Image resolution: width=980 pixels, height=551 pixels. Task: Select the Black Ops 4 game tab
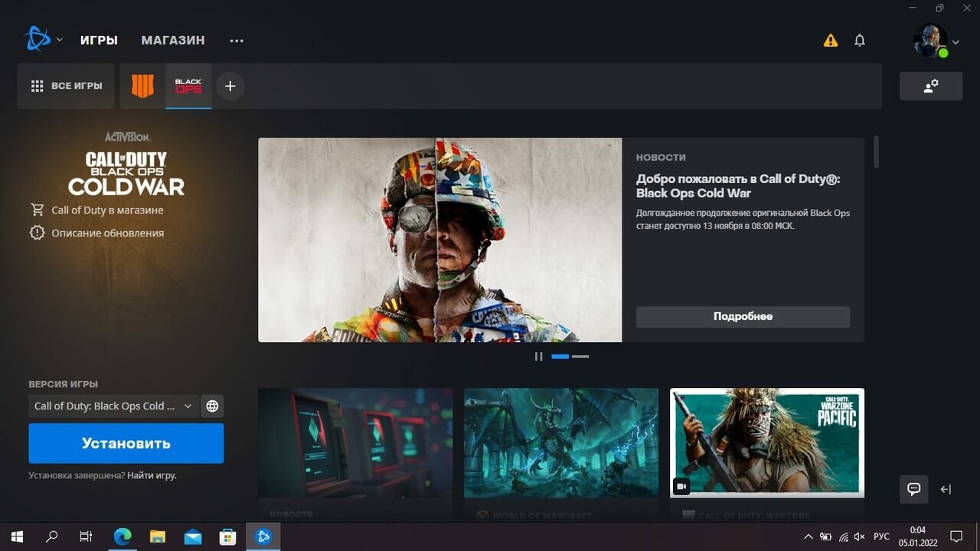click(142, 86)
